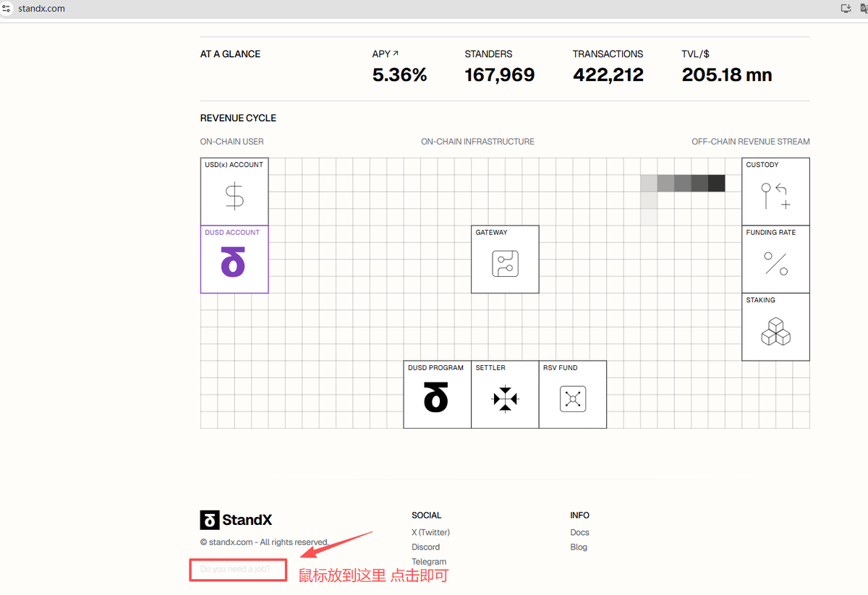Click the standx.com address bar URL

click(x=41, y=9)
